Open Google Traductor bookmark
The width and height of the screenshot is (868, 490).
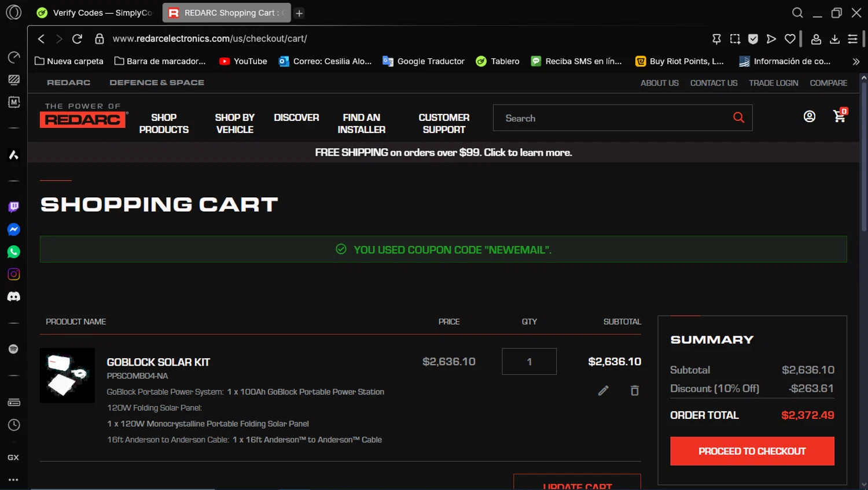coord(424,61)
